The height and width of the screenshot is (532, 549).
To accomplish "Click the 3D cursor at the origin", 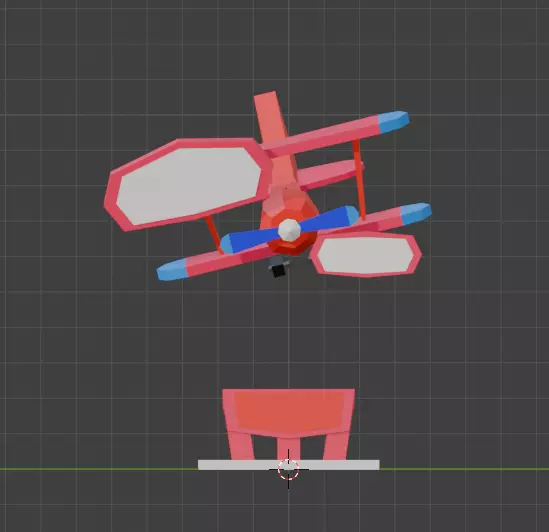I will click(x=288, y=469).
